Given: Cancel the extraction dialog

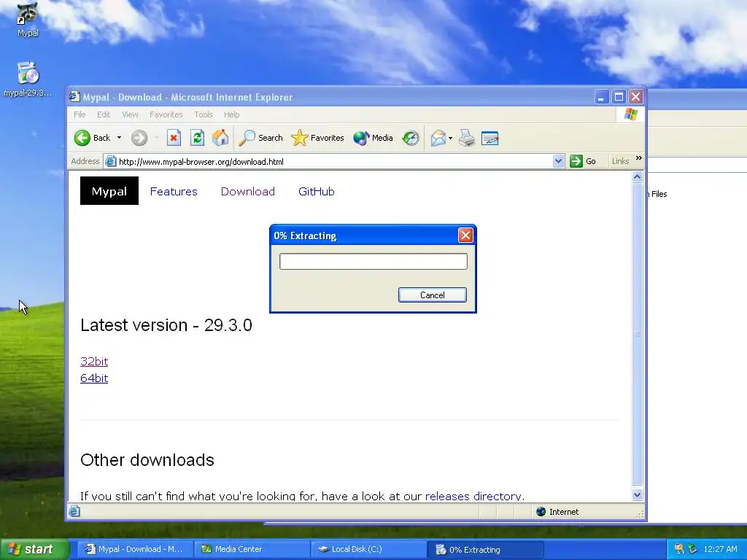Looking at the screenshot, I should click(x=432, y=295).
